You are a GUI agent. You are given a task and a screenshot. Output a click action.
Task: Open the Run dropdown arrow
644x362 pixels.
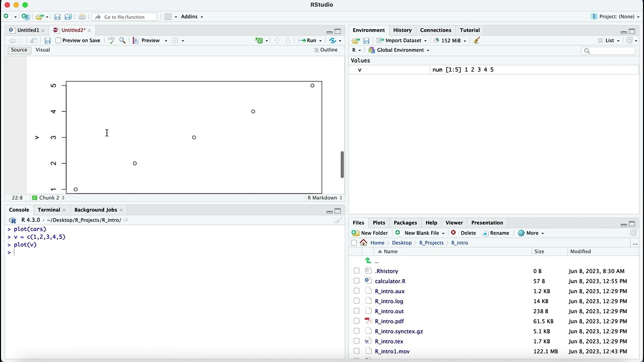(321, 40)
